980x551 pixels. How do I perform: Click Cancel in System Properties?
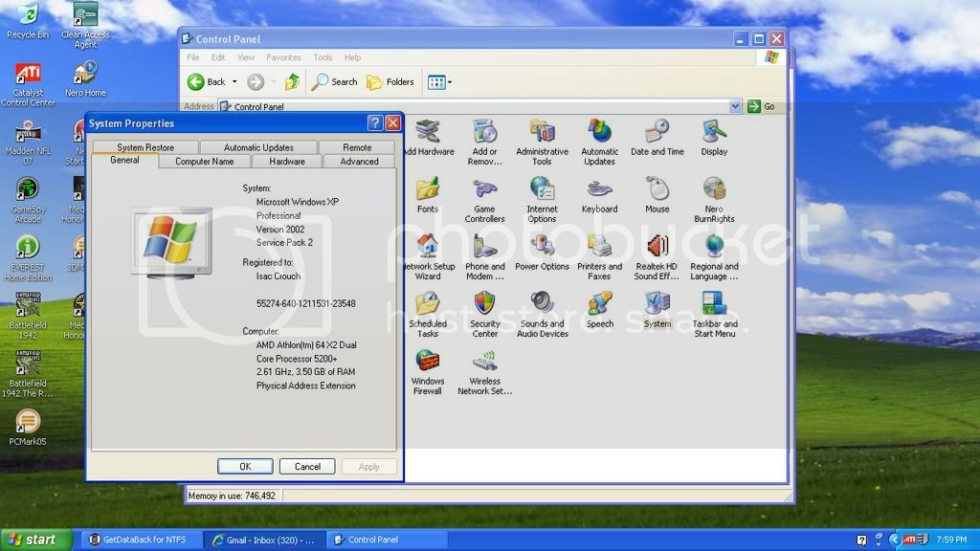[307, 466]
